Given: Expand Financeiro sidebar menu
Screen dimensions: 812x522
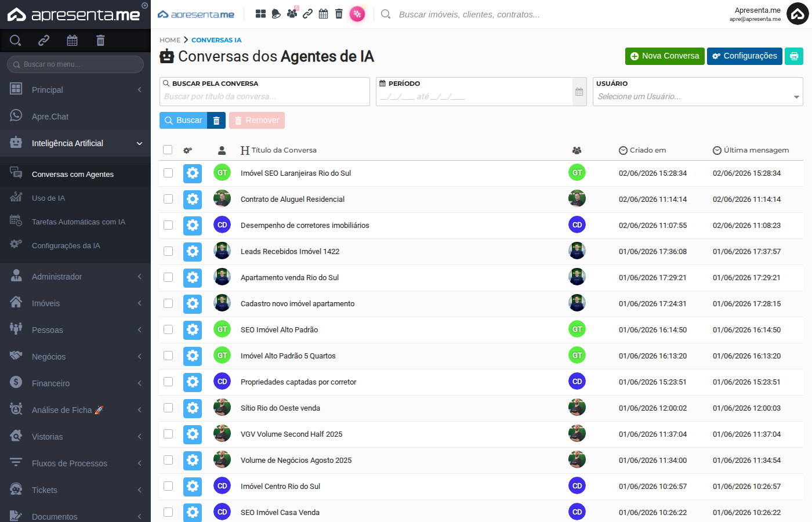Looking at the screenshot, I should 75,383.
